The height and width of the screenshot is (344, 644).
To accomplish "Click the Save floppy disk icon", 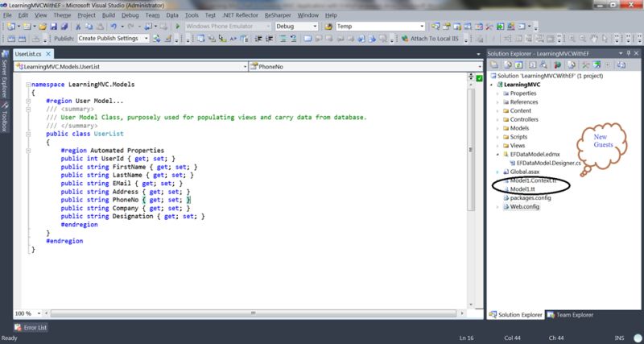I will click(53, 27).
